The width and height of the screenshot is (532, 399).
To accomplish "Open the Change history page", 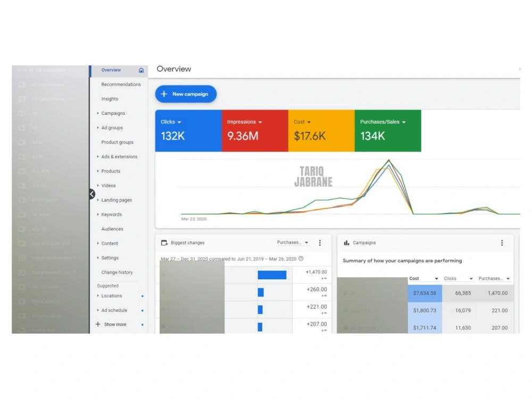I will (117, 272).
